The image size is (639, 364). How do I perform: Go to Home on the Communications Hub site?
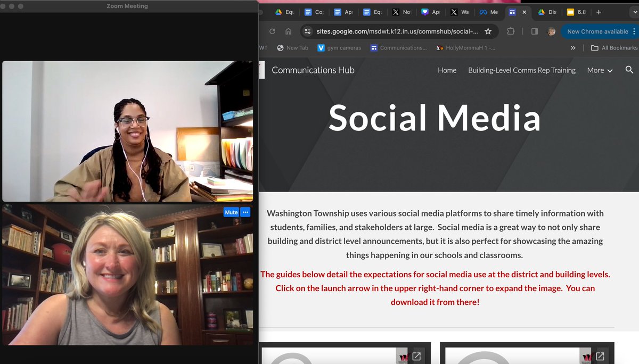447,70
